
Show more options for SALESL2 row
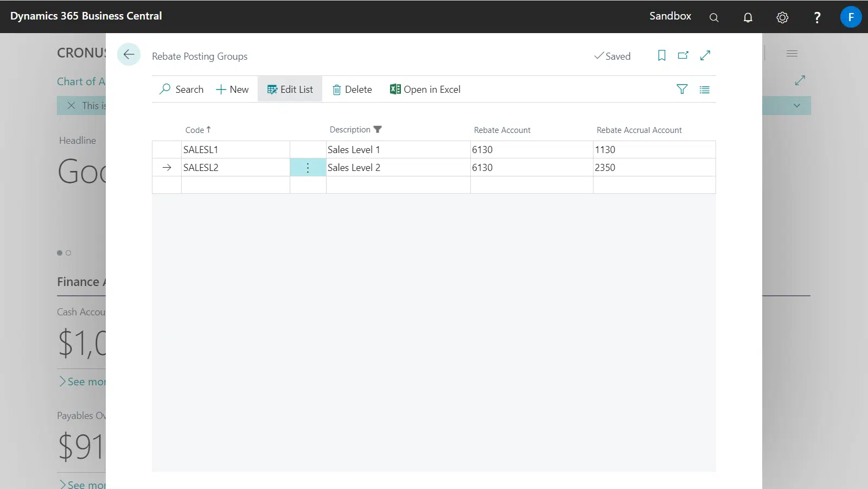[x=308, y=168]
